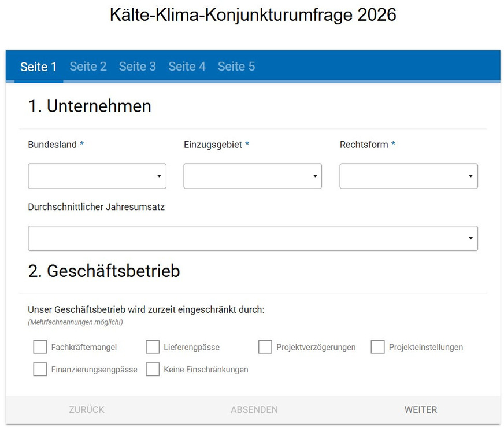Check Keine Einschränkungen

(152, 368)
